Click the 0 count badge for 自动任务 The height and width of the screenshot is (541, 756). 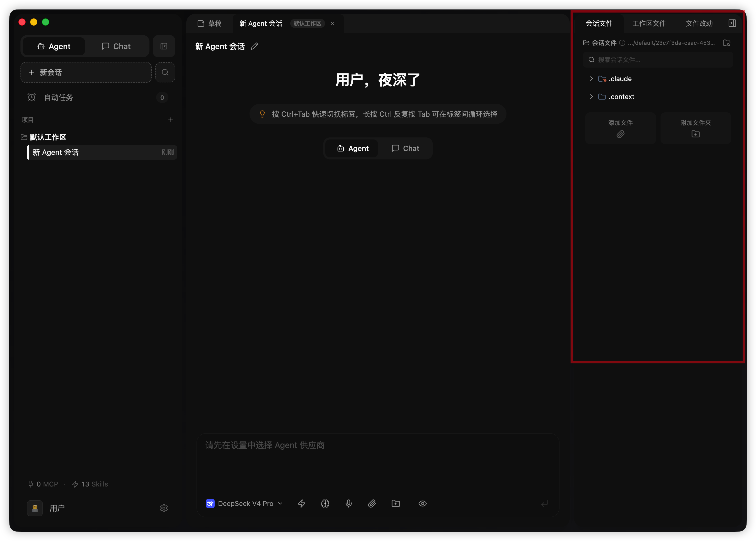pos(162,98)
